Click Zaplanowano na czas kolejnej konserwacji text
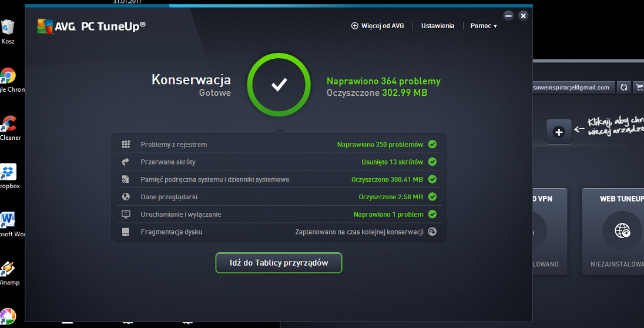The image size is (644, 328). click(360, 232)
